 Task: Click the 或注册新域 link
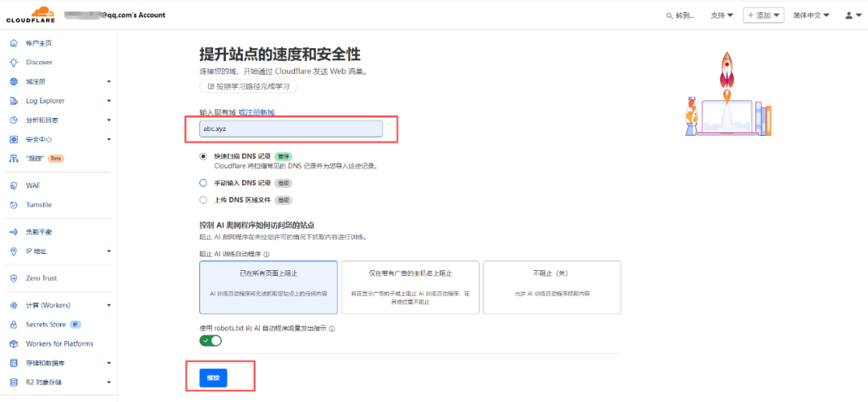point(257,113)
